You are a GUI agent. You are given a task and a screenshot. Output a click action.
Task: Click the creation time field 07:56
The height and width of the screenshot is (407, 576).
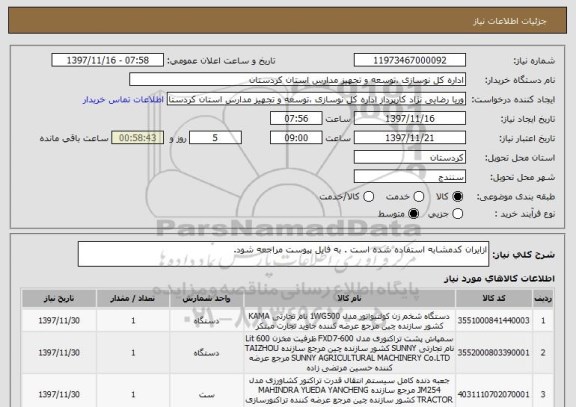(296, 119)
